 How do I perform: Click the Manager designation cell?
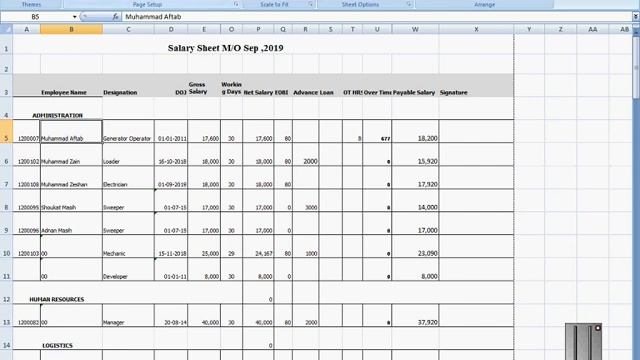[x=128, y=316]
